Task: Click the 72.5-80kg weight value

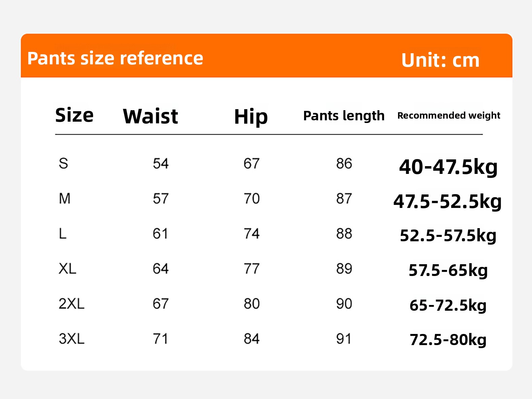Action: (x=448, y=340)
